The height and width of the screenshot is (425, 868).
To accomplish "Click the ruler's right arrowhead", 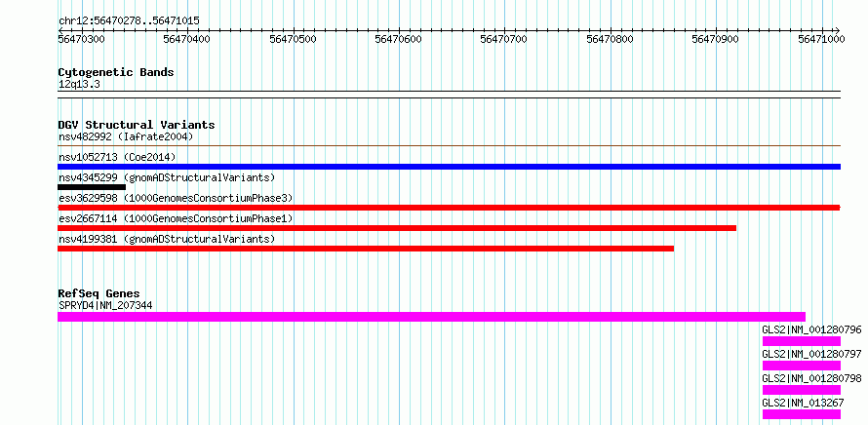I will (837, 30).
